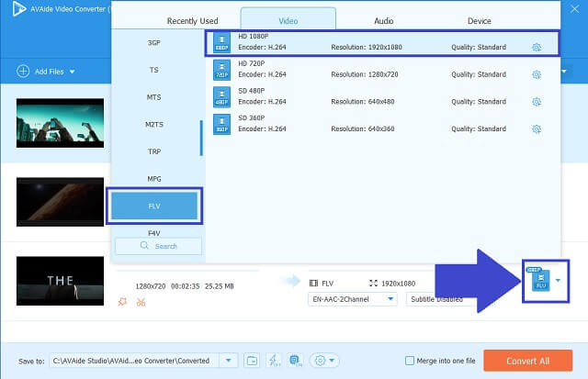Select TRP format in list
588x379 pixels.
[154, 151]
